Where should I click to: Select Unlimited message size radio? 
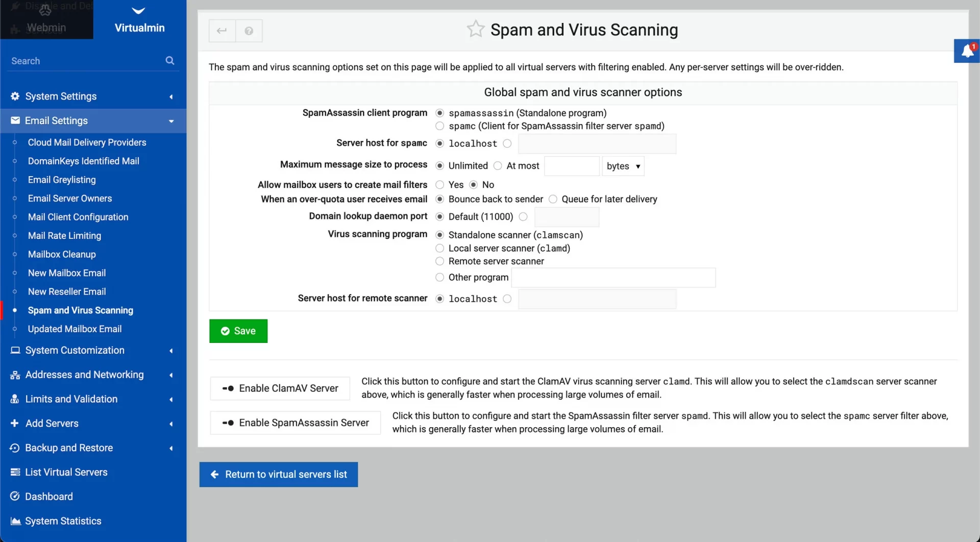[x=439, y=166]
